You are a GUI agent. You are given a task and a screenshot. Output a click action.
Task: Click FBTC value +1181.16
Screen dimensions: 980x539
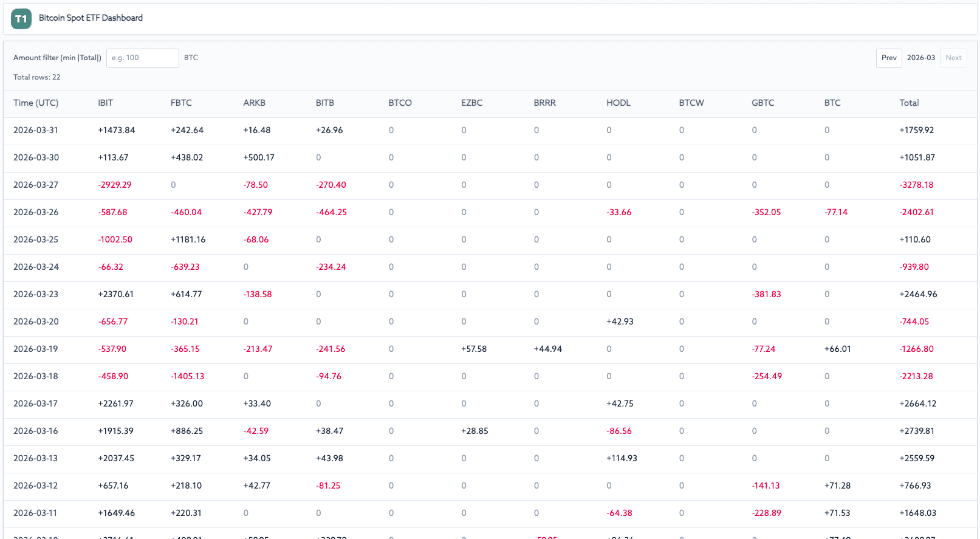click(188, 240)
